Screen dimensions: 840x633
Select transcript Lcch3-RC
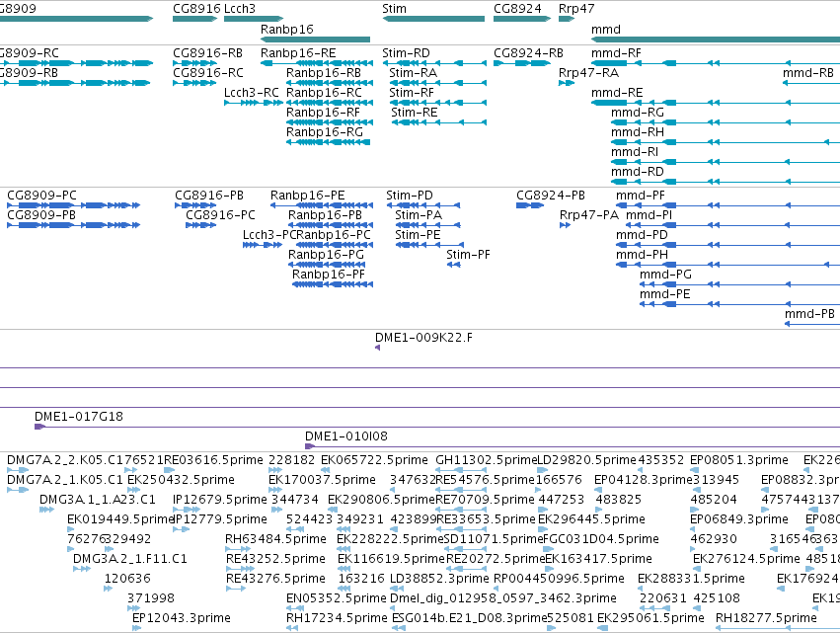click(x=254, y=103)
